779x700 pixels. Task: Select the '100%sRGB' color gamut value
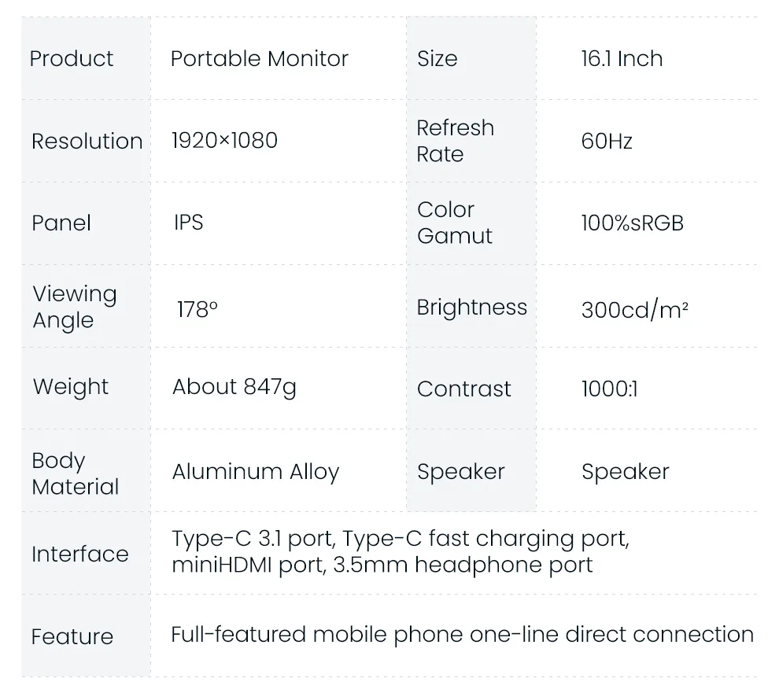(632, 223)
